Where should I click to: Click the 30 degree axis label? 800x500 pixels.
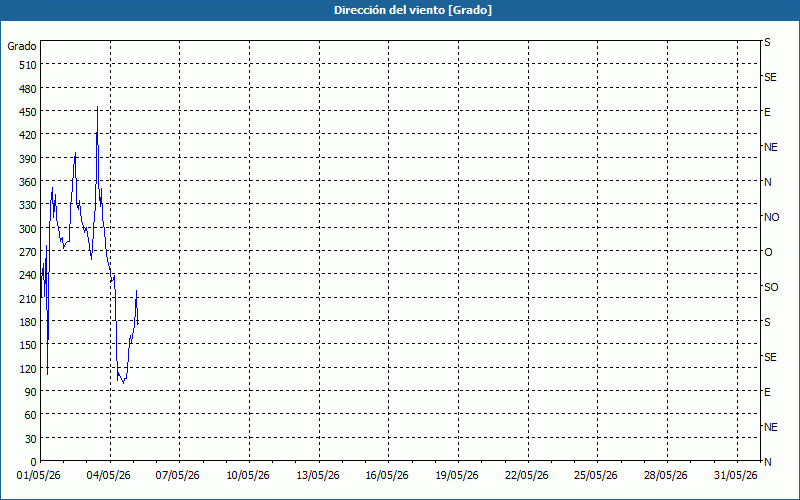(x=31, y=439)
